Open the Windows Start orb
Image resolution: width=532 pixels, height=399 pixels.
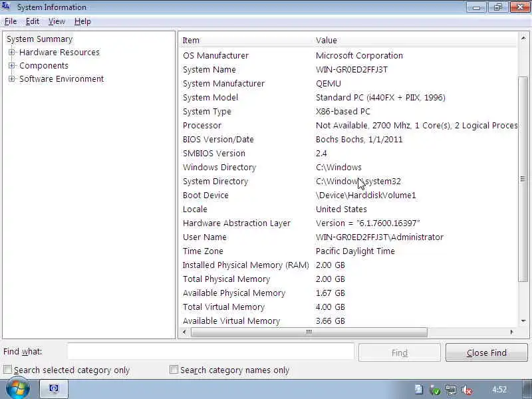pos(18,389)
